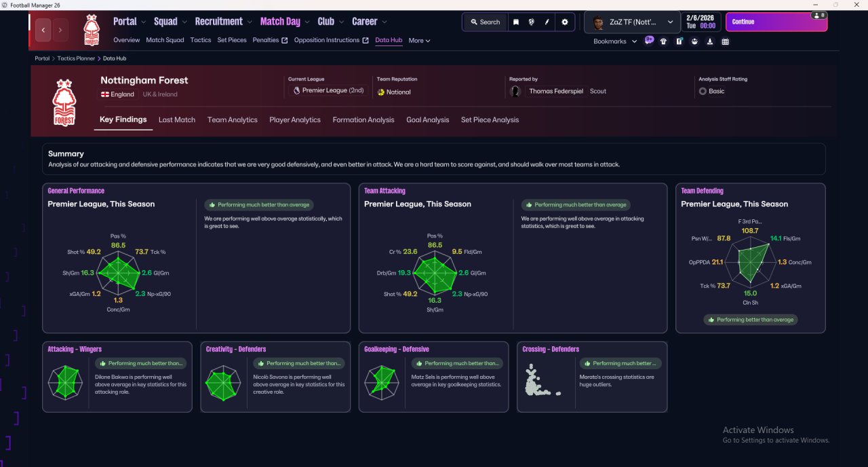
Task: Click the report card icon beside the shirt icon
Action: pos(679,41)
